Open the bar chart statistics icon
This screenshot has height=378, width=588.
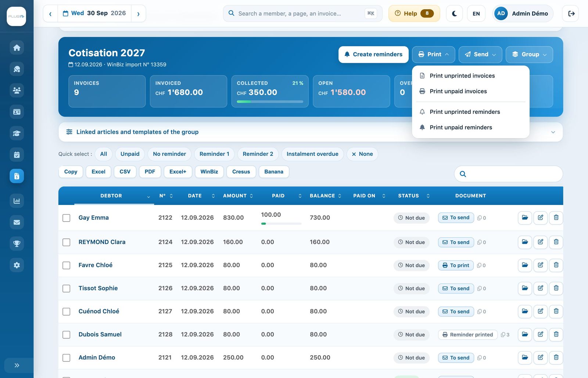click(x=17, y=201)
